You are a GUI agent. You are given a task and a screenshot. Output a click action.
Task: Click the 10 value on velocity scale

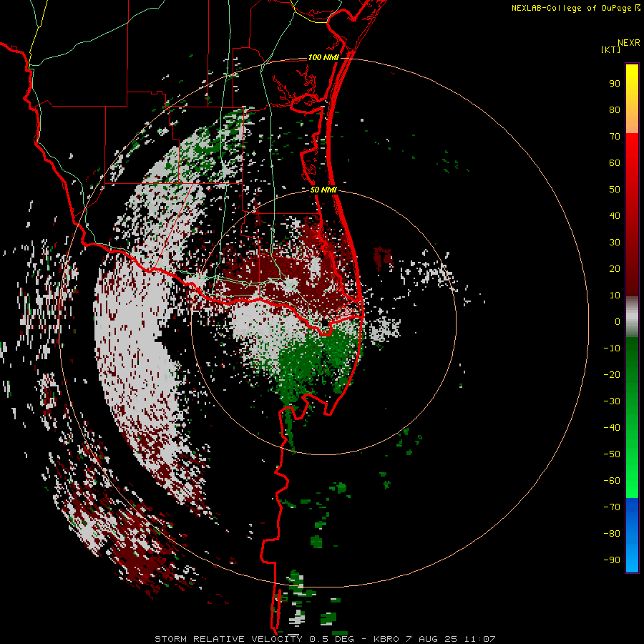point(615,296)
